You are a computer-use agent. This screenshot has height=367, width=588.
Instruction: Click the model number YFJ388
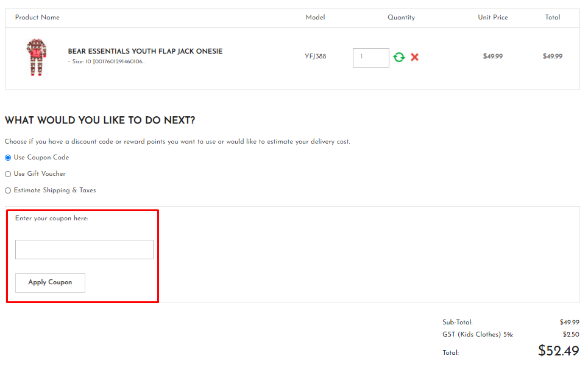316,56
